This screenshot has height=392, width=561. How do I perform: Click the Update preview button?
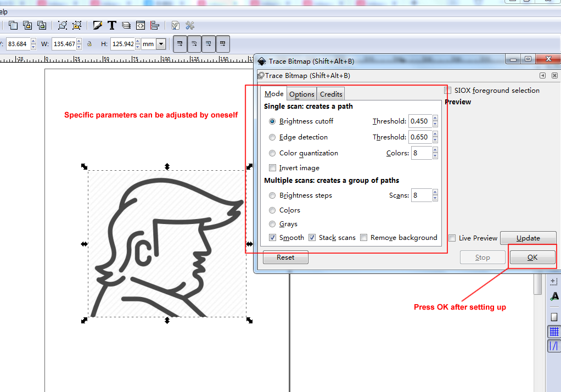(x=528, y=238)
